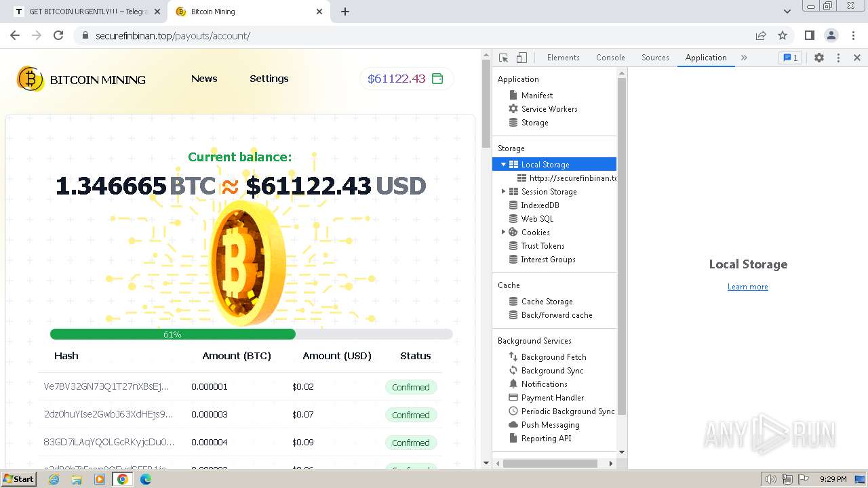
Task: Switch to the Sources tab
Action: (655, 58)
